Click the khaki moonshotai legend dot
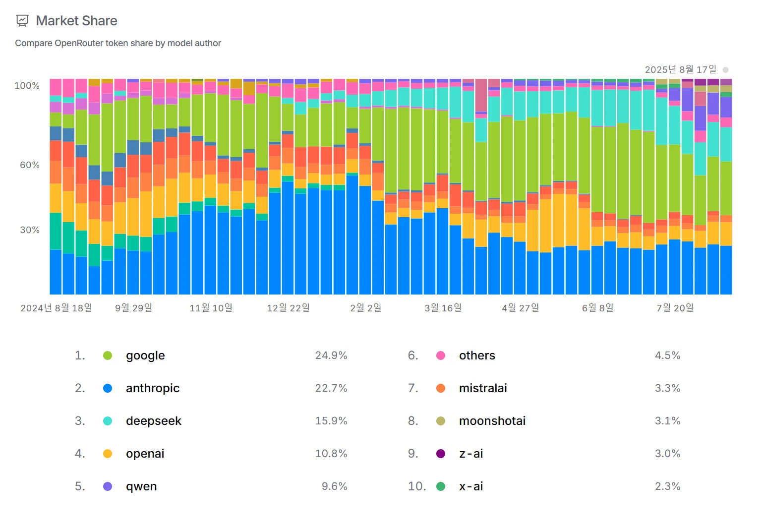The image size is (761, 532). [441, 421]
